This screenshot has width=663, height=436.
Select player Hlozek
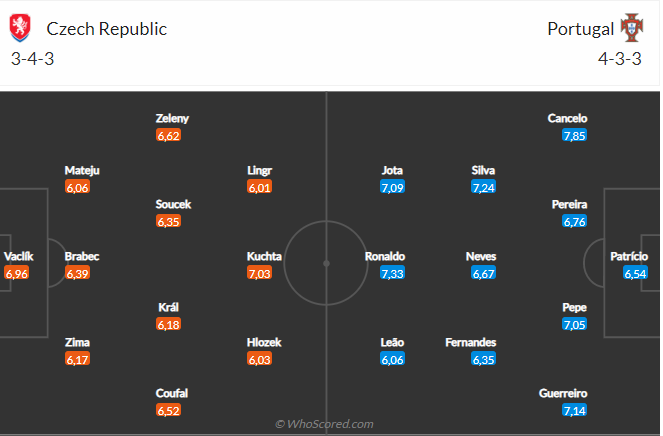point(264,343)
